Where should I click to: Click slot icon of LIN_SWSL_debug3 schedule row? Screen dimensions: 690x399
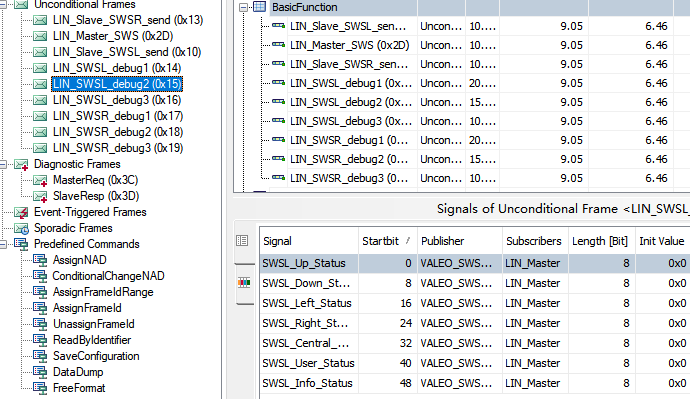pyautogui.click(x=279, y=121)
